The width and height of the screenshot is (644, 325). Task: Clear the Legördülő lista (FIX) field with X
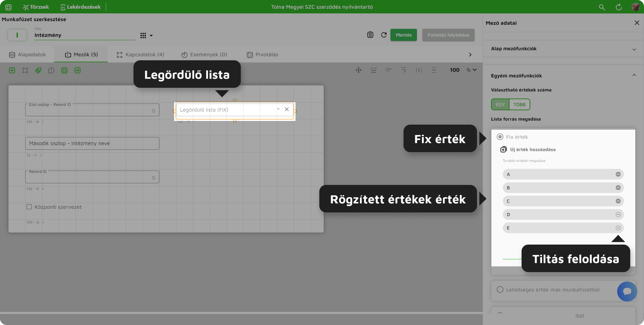[287, 109]
